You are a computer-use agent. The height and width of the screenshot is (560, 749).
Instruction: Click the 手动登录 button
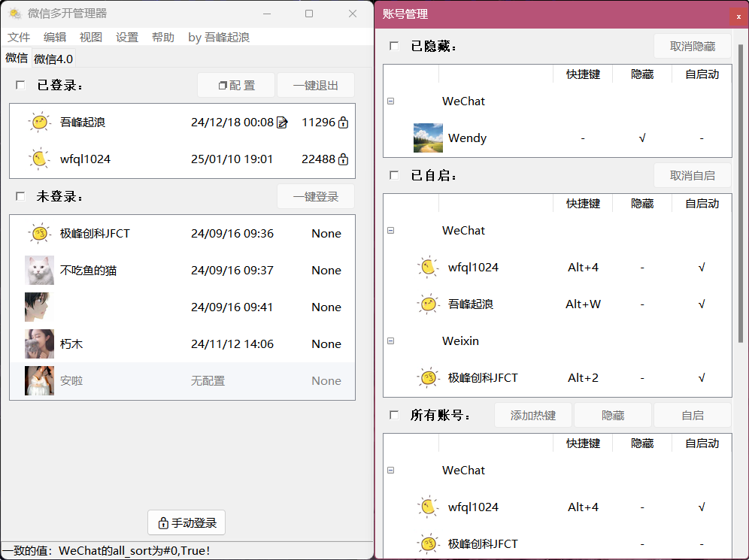pyautogui.click(x=186, y=522)
